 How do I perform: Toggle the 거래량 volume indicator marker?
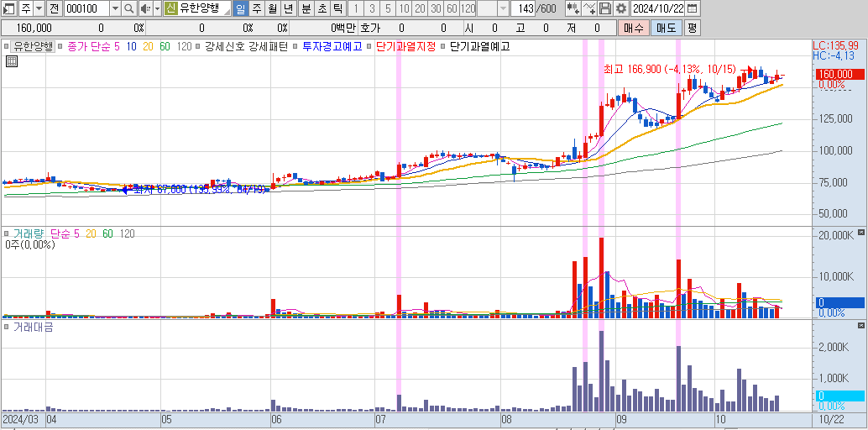[6, 233]
